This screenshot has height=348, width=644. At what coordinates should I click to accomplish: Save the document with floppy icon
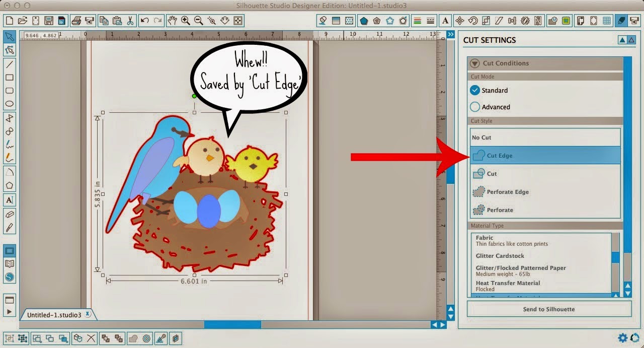pyautogui.click(x=48, y=21)
